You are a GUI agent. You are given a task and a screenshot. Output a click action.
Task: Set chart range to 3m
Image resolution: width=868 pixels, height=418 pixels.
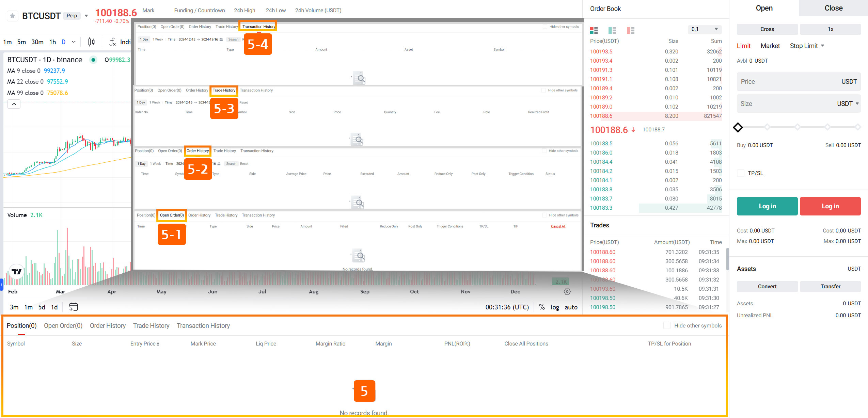coord(14,307)
